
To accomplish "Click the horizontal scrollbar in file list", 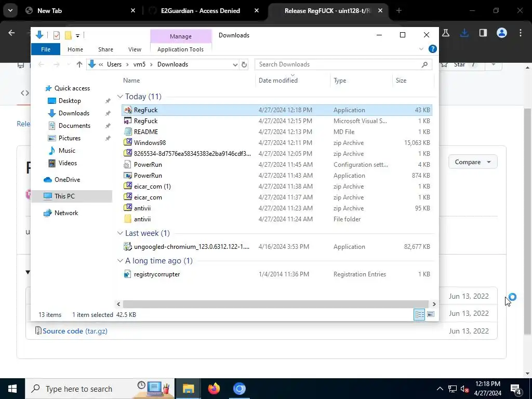I will [x=275, y=304].
